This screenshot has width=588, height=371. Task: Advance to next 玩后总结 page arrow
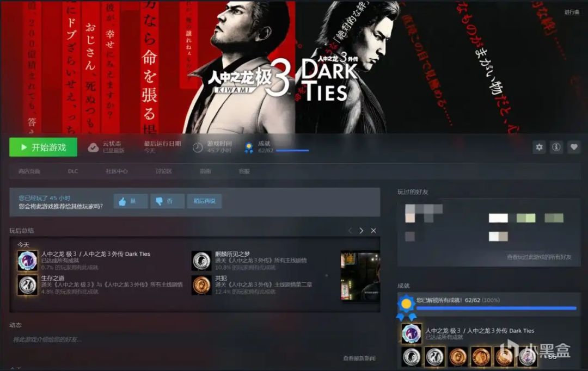pyautogui.click(x=361, y=231)
